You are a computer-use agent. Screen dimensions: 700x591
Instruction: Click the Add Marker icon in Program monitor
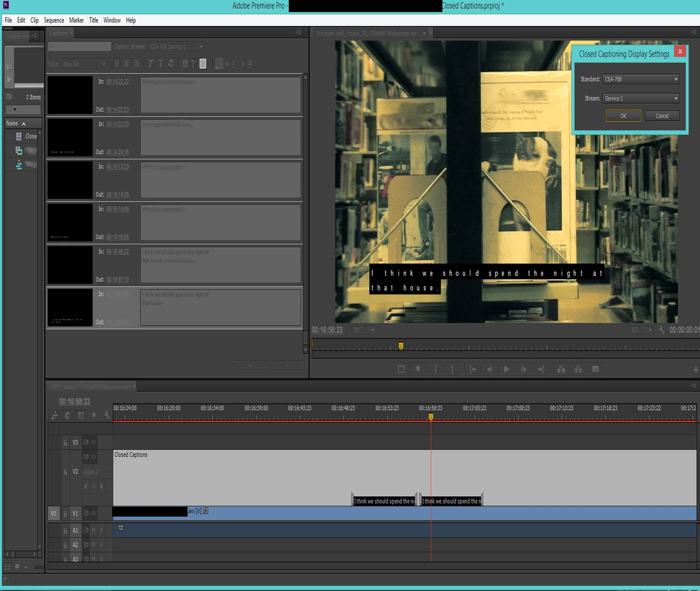(418, 369)
